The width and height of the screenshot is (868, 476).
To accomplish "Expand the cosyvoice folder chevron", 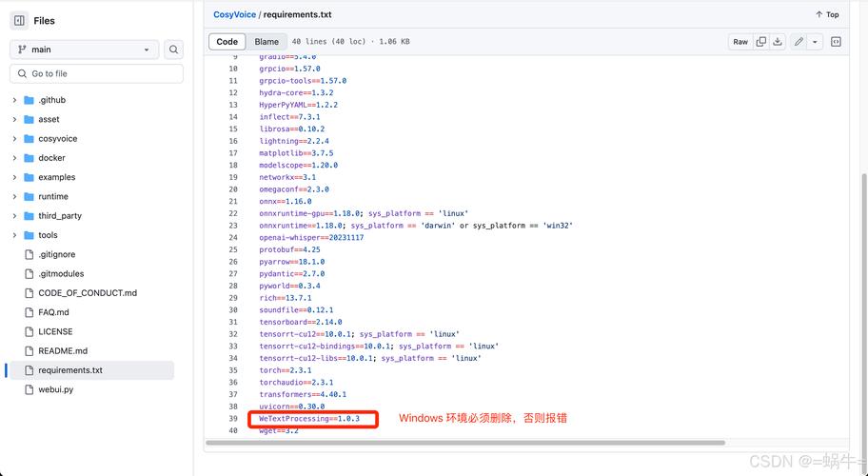I will (14, 139).
